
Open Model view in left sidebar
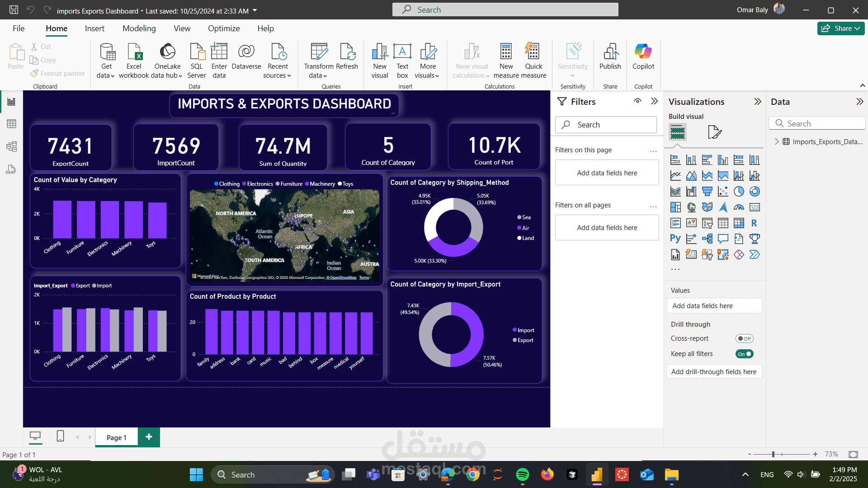11,146
